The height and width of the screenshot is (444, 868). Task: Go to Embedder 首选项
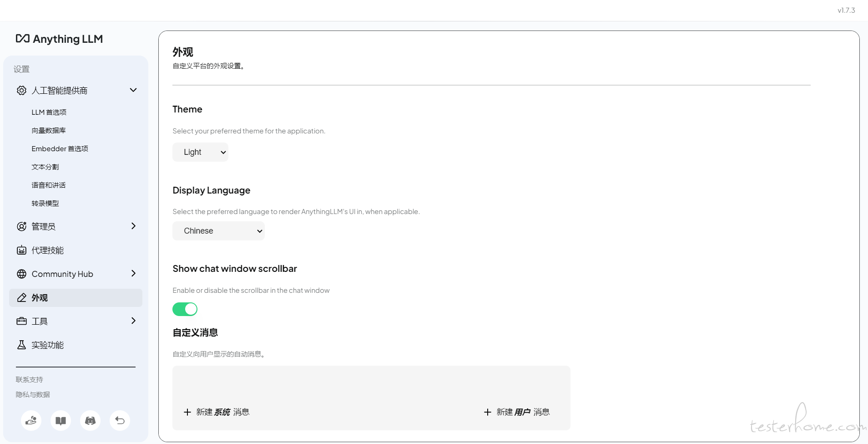(x=60, y=148)
